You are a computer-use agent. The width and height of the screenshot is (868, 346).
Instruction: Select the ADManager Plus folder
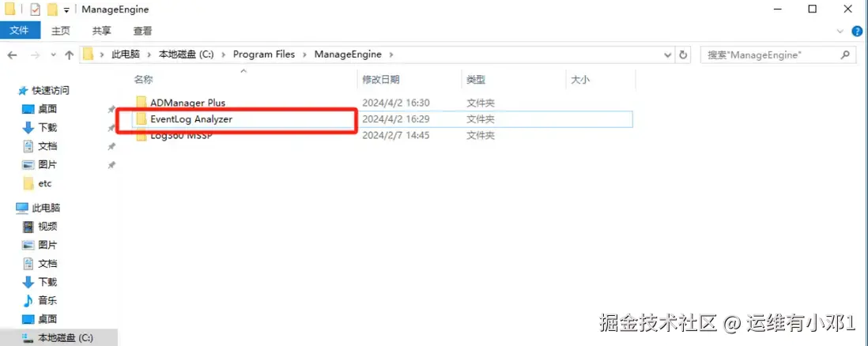pos(187,103)
